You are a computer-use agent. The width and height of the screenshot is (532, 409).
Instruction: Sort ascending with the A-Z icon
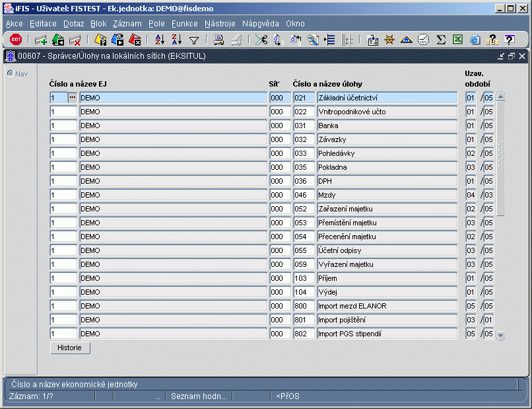coord(160,40)
